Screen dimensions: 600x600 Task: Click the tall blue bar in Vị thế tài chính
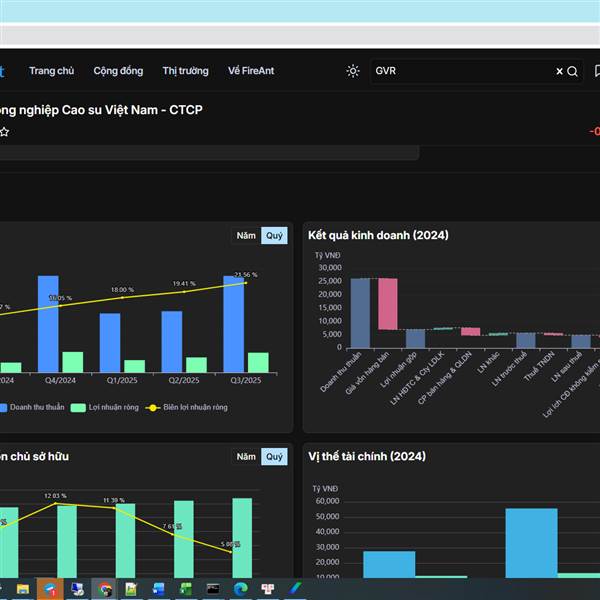531,543
